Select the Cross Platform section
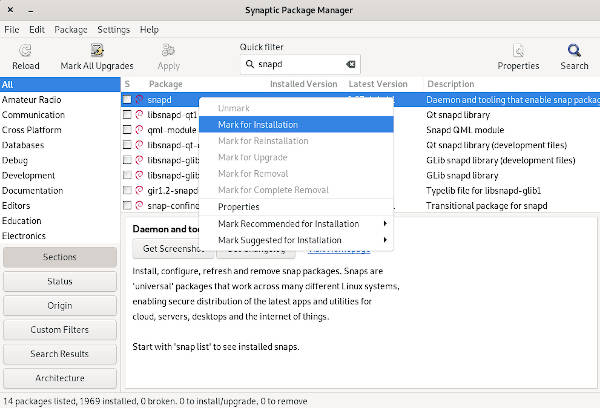The width and height of the screenshot is (600, 408). pyautogui.click(x=60, y=130)
